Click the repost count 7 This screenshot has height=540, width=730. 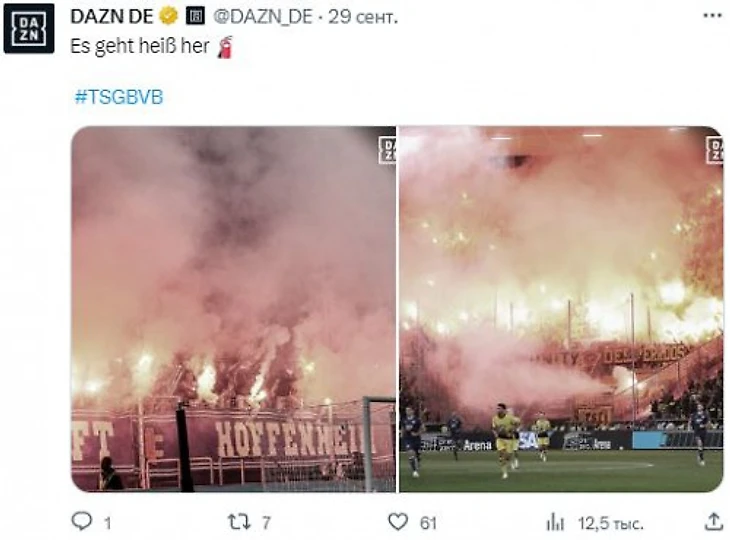point(266,523)
